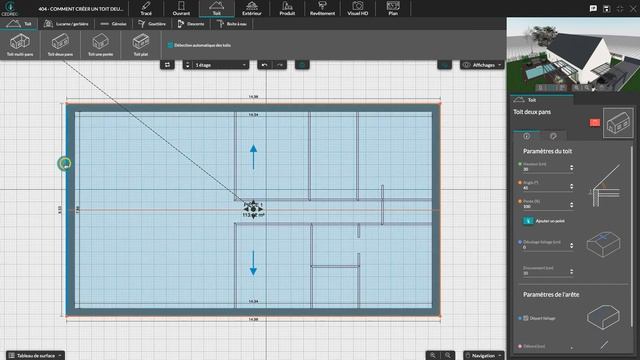Image resolution: width=640 pixels, height=360 pixels.
Task: Click the roof move handle at center
Action: pos(253,209)
